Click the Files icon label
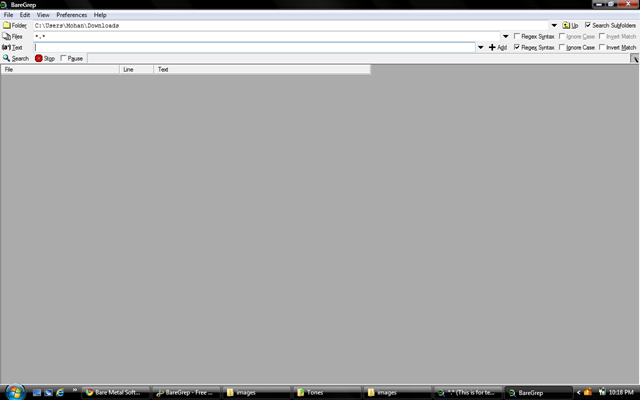This screenshot has width=640, height=400. (12, 36)
